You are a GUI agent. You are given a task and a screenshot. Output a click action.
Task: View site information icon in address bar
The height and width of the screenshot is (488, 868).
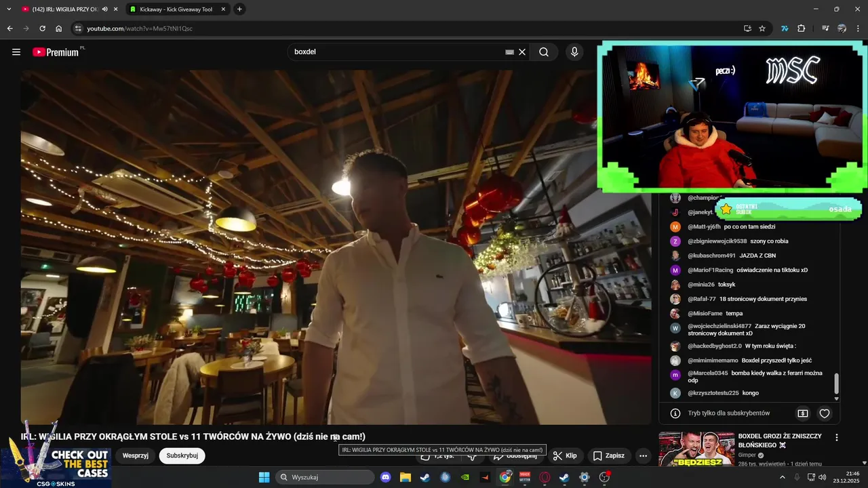[78, 28]
